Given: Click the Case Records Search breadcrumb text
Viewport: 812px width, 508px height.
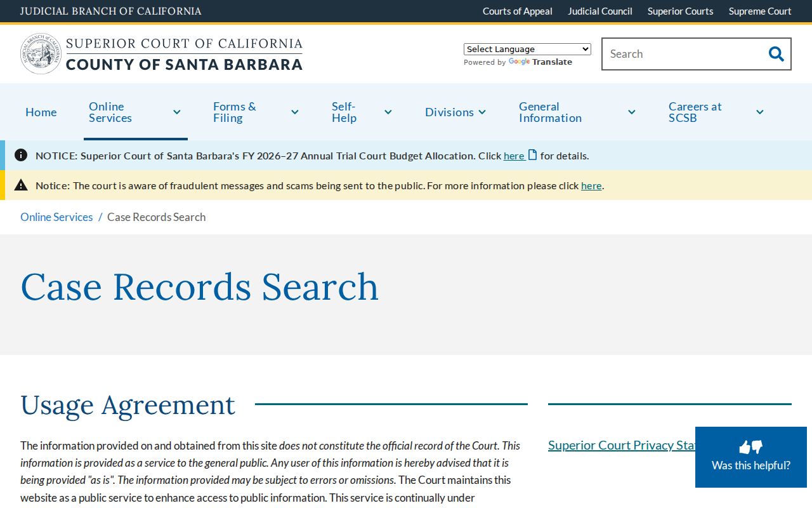Looking at the screenshot, I should click(157, 217).
